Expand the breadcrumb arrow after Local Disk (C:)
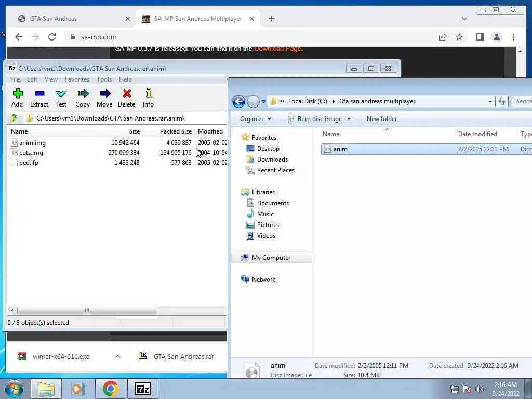Screen dimensions: 532x399 (x=334, y=101)
